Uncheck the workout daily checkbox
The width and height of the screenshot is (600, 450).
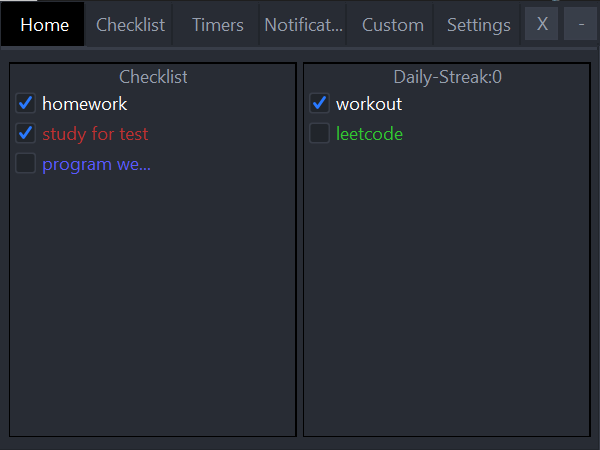coord(320,103)
